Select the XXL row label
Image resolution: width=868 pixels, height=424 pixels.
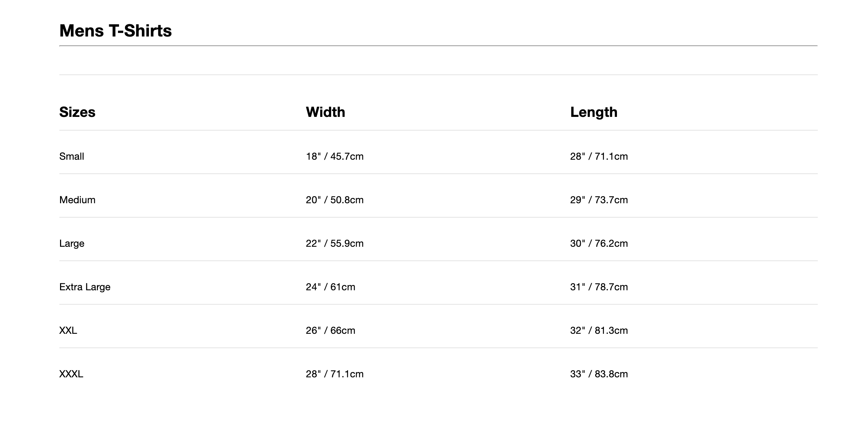coord(68,331)
